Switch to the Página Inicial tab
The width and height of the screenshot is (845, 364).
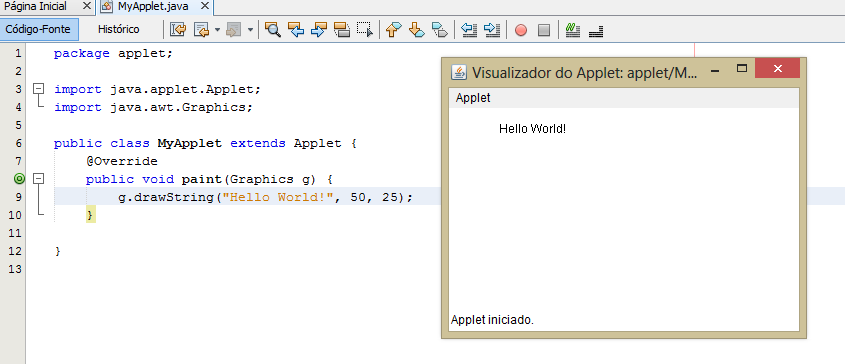36,6
